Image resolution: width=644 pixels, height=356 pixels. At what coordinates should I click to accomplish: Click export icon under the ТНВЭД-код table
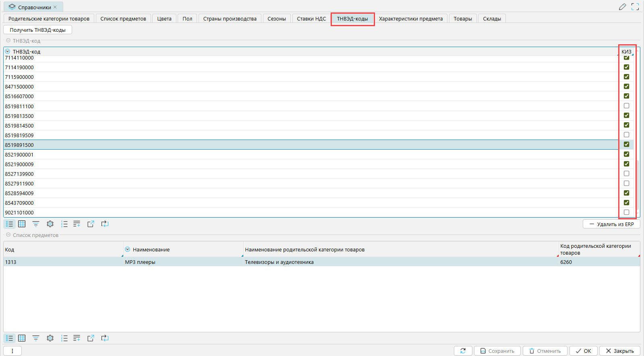pos(91,224)
